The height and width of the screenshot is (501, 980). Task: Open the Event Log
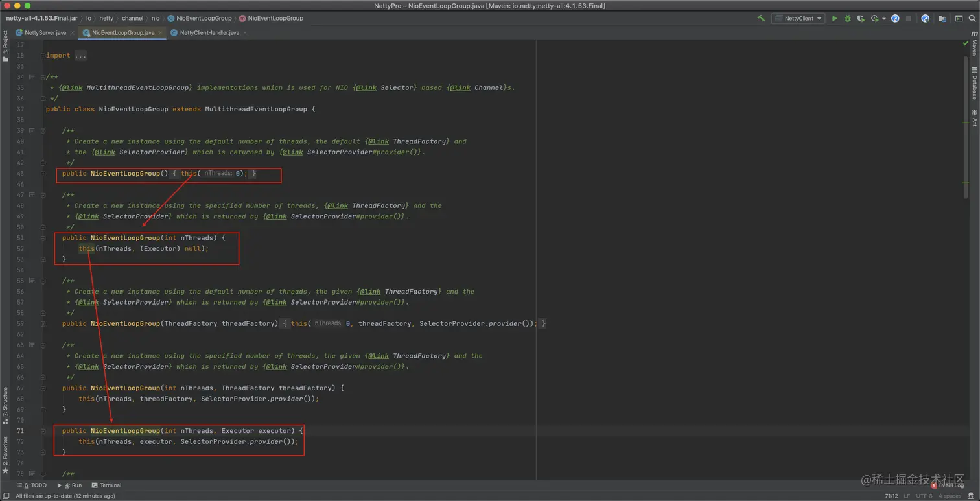948,485
